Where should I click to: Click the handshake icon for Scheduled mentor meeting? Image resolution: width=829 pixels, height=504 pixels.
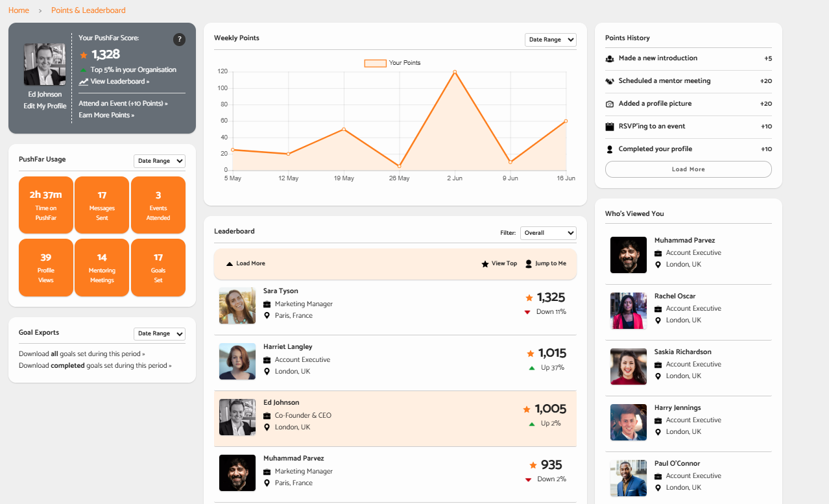(x=610, y=81)
